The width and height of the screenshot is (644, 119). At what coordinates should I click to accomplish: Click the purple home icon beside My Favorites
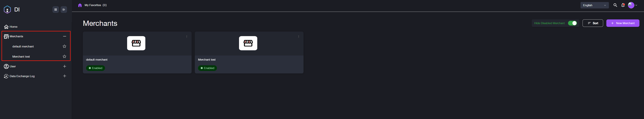[x=80, y=5]
